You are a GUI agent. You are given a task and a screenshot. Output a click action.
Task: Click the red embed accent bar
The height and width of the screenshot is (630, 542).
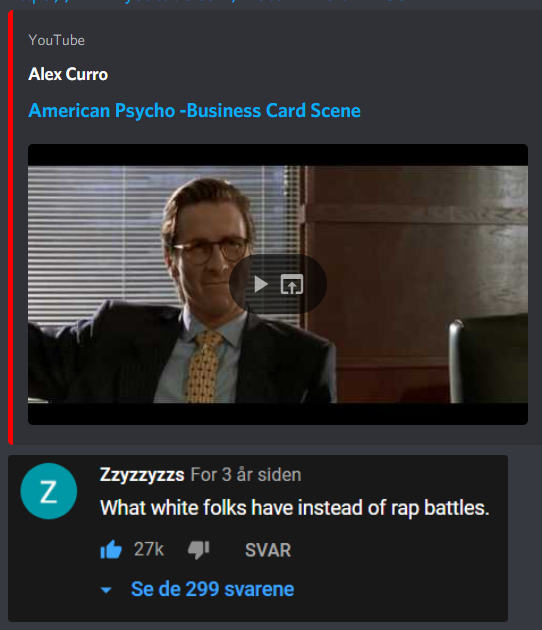tap(11, 227)
